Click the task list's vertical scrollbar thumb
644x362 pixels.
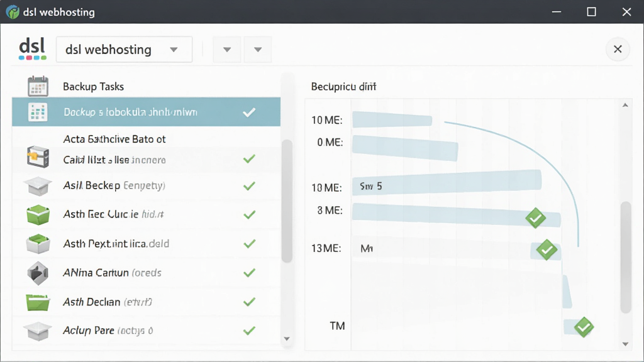[x=287, y=200]
